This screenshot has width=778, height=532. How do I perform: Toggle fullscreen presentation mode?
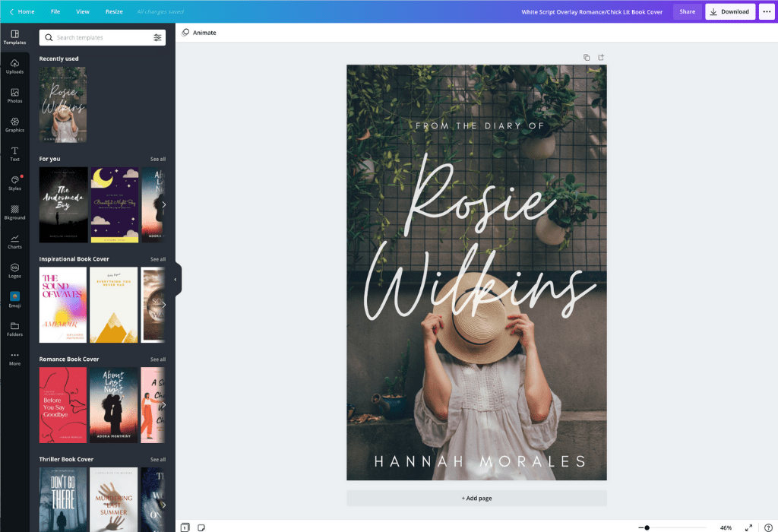[x=748, y=526]
